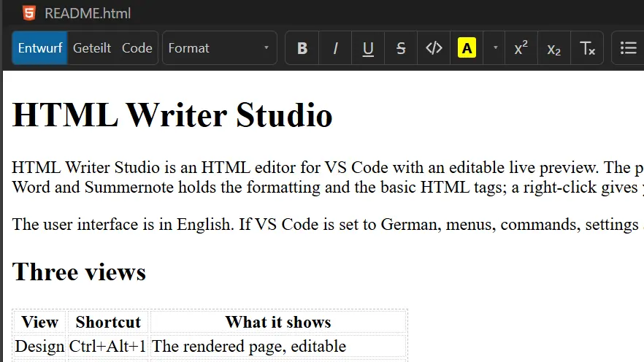The height and width of the screenshot is (362, 644).
Task: Toggle italic formatting
Action: click(x=335, y=48)
